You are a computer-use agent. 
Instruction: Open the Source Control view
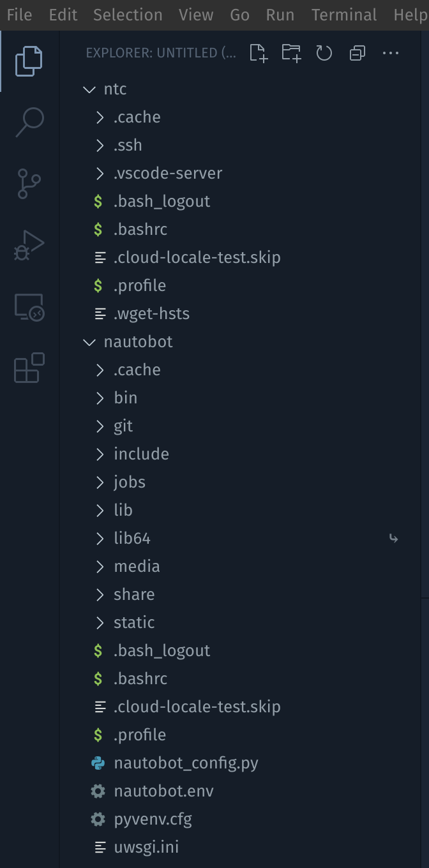[x=29, y=183]
